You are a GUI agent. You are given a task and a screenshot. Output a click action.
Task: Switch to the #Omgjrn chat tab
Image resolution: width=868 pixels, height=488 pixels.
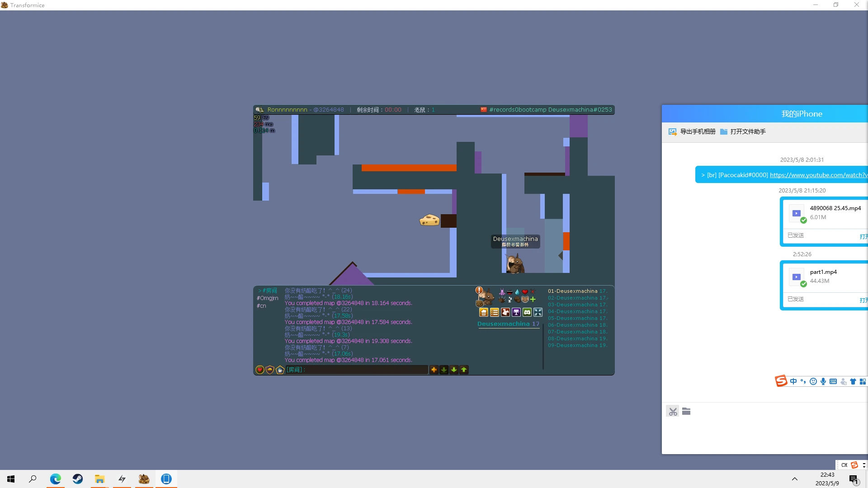click(x=268, y=298)
